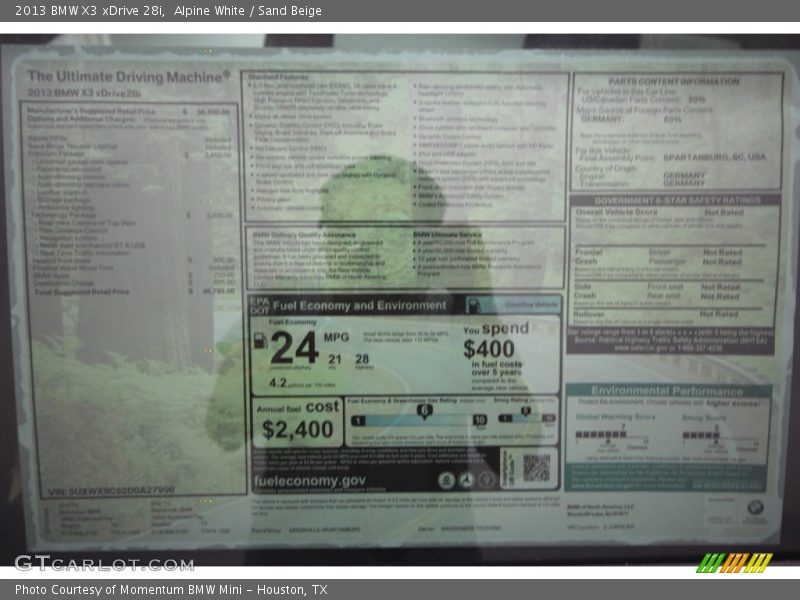The width and height of the screenshot is (800, 600).
Task: Click the Global Warming Score bar
Action: (601, 435)
